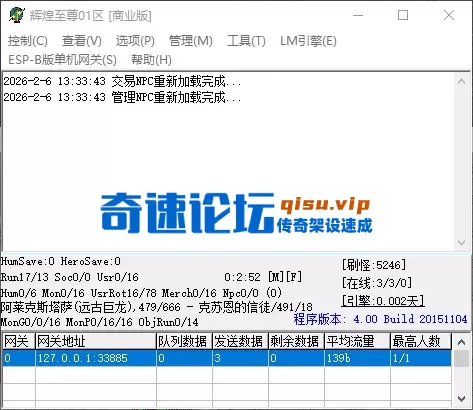473x410 pixels.
Task: Click the 1/1 max users cell
Action: 421,358
